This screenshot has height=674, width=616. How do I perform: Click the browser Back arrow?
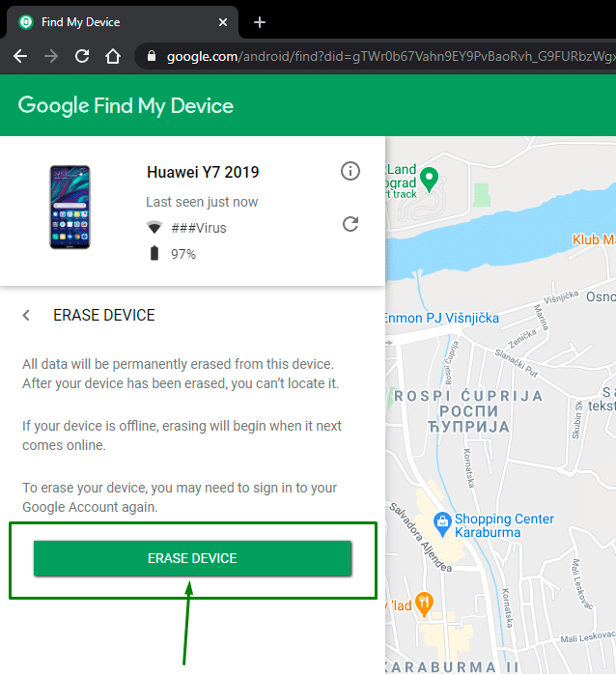pos(19,56)
